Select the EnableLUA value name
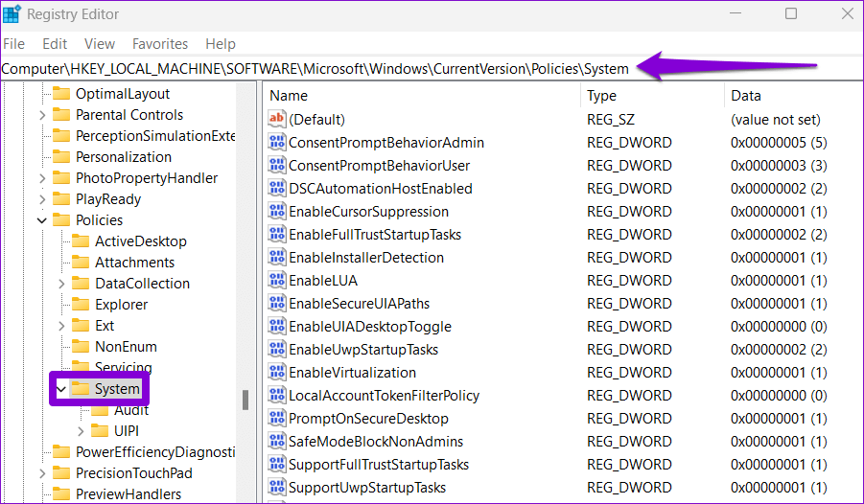Screen dimensions: 864x504 (323, 281)
